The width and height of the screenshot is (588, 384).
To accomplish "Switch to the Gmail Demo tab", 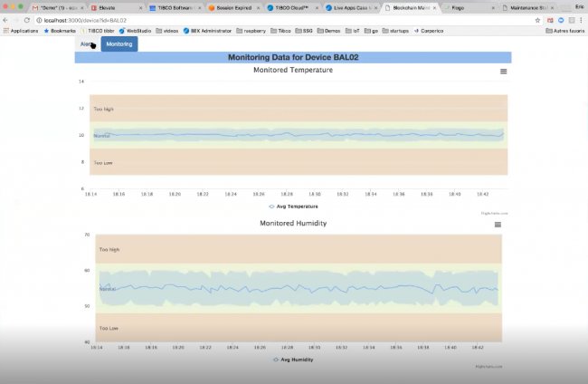I will [x=58, y=7].
